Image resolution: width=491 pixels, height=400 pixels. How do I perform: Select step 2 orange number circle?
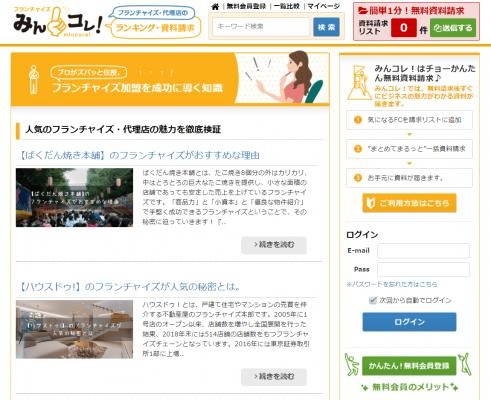[358, 149]
